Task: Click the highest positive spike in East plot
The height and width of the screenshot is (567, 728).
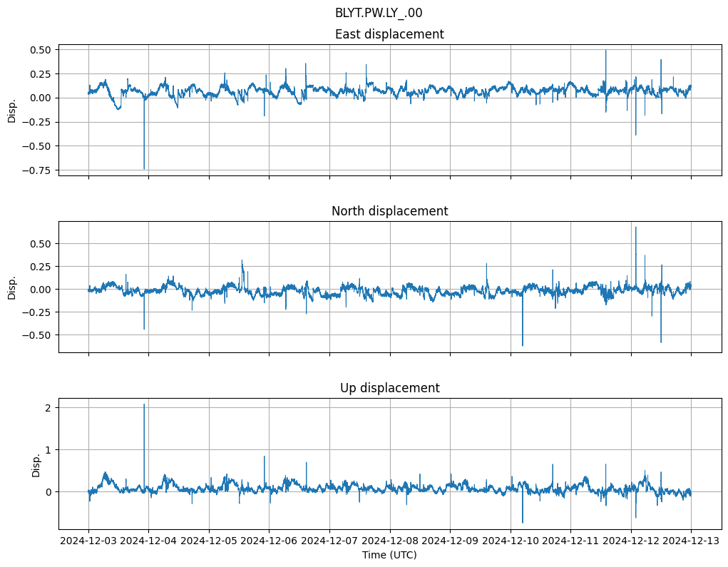Action: click(x=606, y=50)
